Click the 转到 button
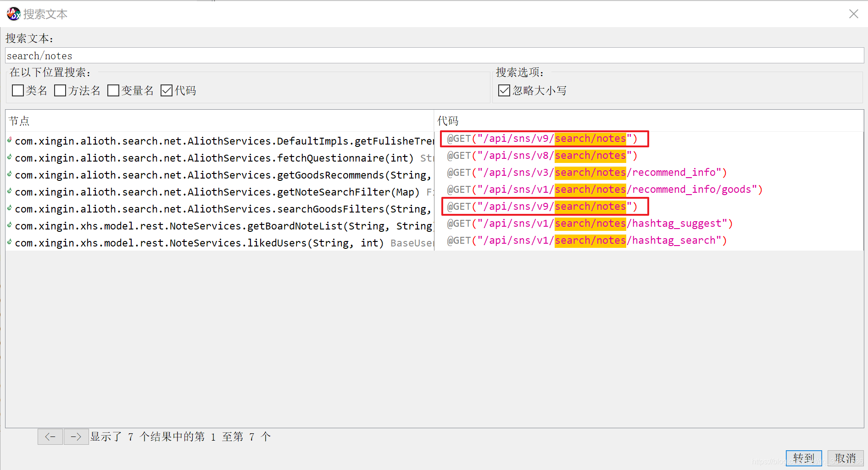 (804, 458)
